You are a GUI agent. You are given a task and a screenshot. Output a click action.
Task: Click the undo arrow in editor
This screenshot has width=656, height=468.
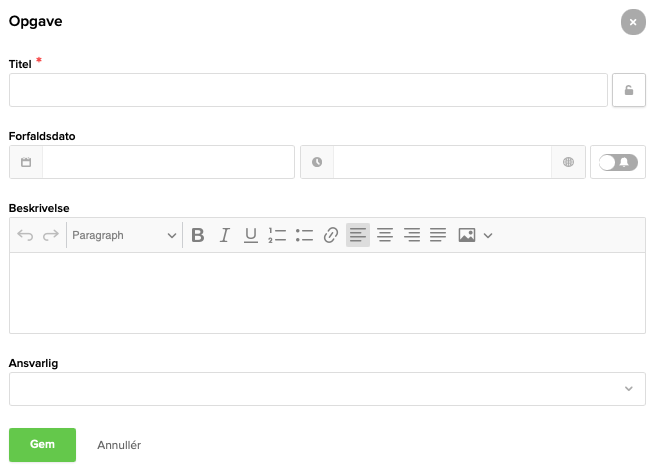tap(25, 235)
